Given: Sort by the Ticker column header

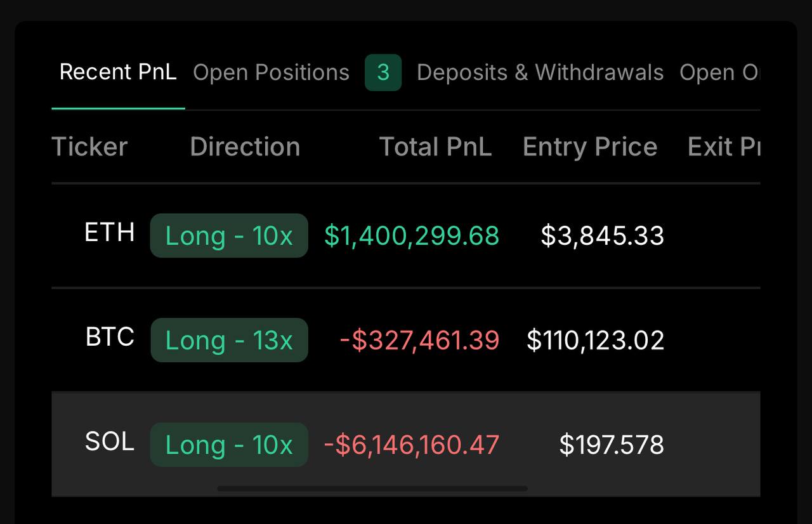Looking at the screenshot, I should [89, 147].
